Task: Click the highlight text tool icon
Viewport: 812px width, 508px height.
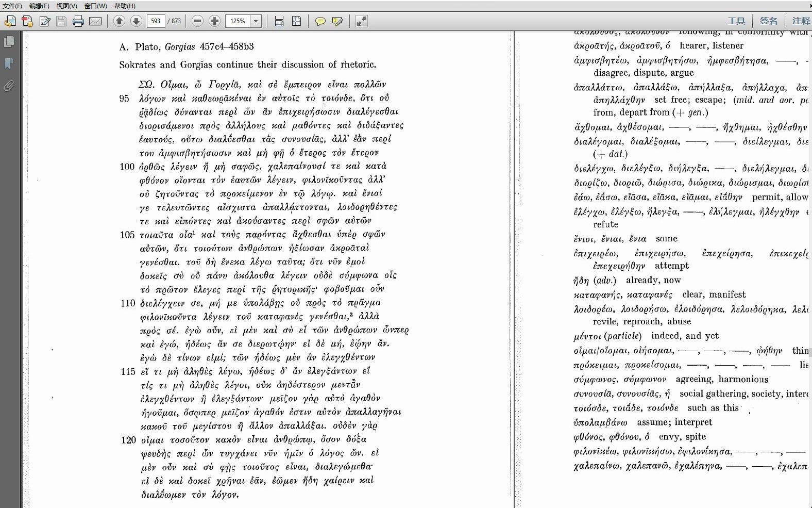Action: coord(337,21)
